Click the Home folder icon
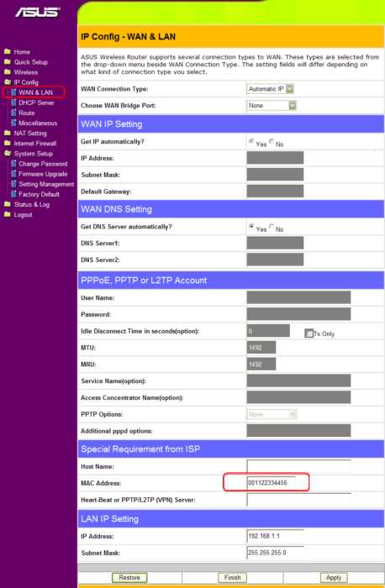 coord(7,51)
